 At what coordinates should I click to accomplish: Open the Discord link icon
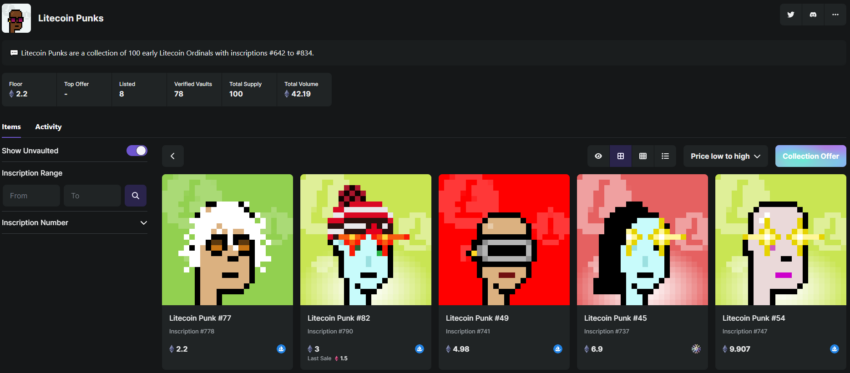(x=813, y=15)
